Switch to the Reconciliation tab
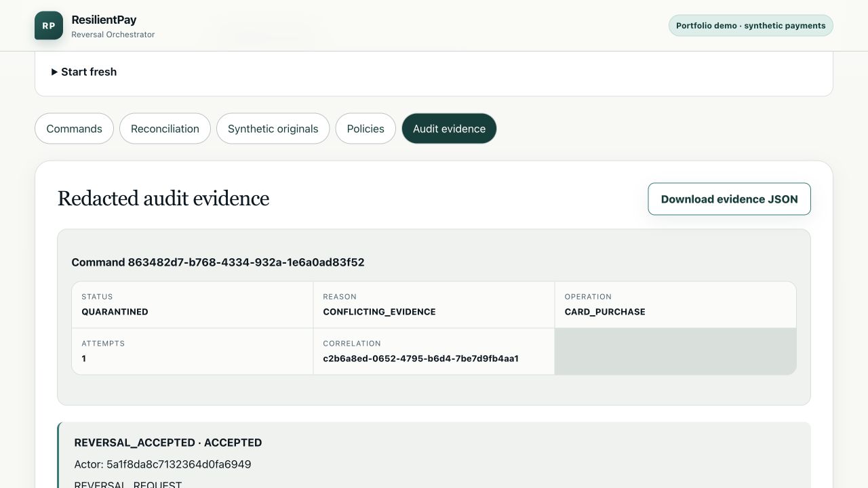The height and width of the screenshot is (488, 868). [x=165, y=129]
